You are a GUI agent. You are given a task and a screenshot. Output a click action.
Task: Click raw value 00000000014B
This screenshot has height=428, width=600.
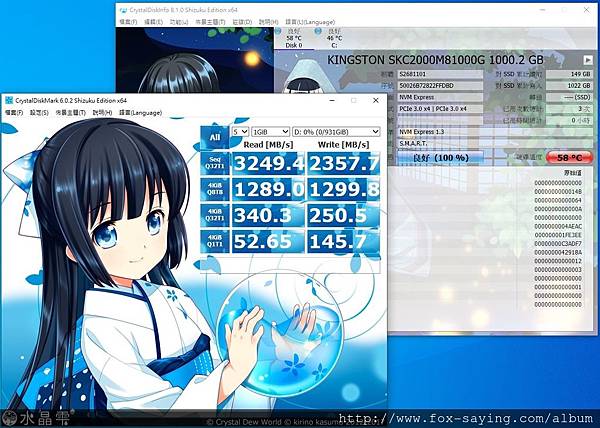(558, 191)
